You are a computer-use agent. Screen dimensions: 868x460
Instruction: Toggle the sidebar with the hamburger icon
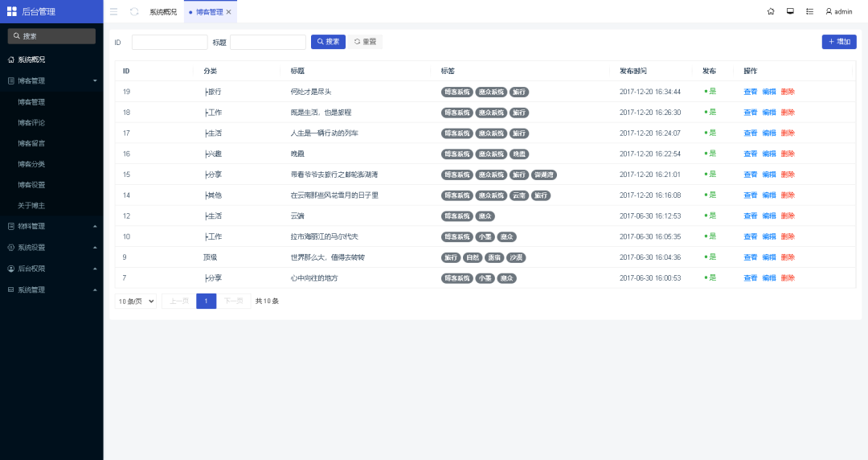tap(113, 11)
